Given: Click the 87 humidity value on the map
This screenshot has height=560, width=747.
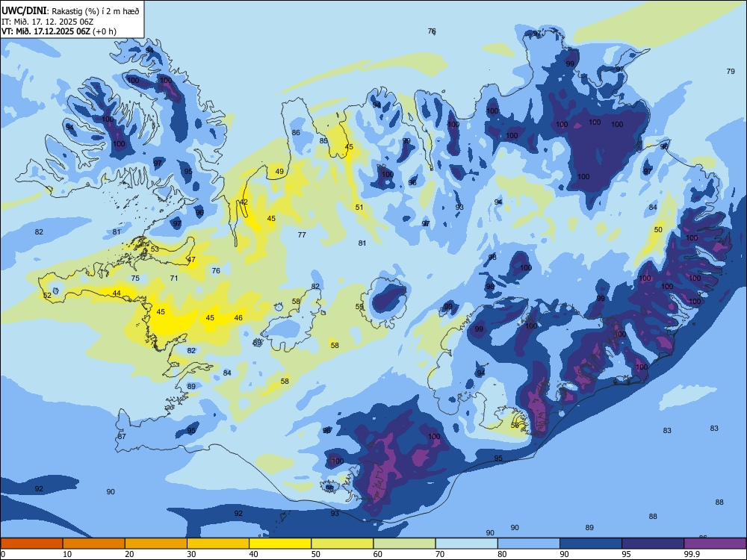Looking at the screenshot, I should (x=122, y=436).
